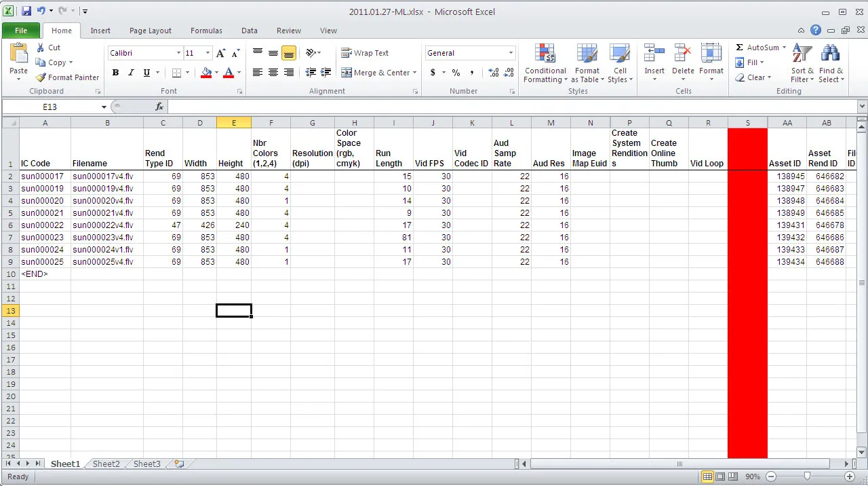Viewport: 868px width, 486px height.
Task: Apply Percent Style number format
Action: tap(456, 73)
